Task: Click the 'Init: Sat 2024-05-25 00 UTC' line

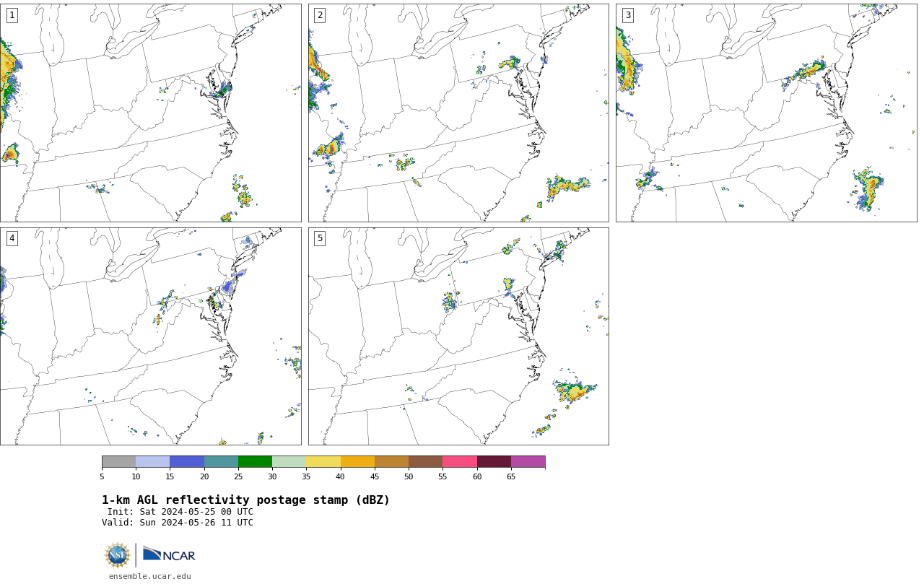Action: click(180, 512)
